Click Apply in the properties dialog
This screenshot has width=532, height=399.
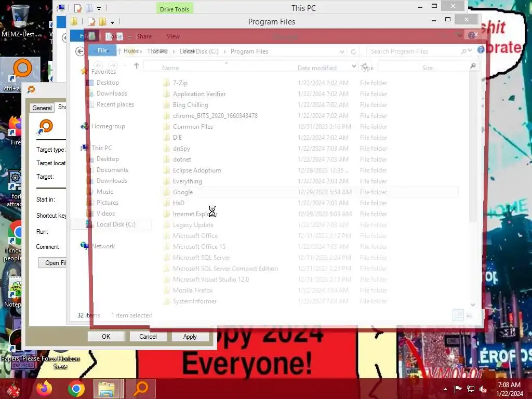click(190, 337)
